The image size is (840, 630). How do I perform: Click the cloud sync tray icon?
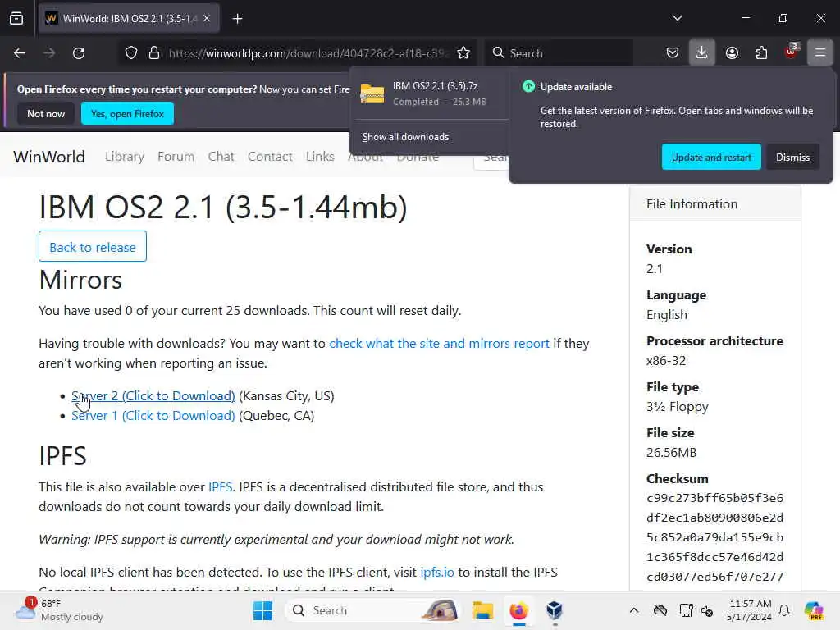660,610
